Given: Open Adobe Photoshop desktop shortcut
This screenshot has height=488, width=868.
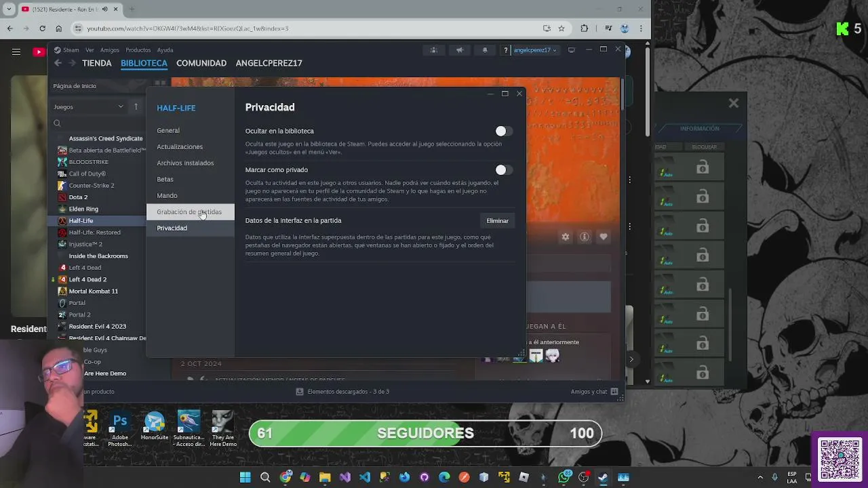Looking at the screenshot, I should pos(120,428).
